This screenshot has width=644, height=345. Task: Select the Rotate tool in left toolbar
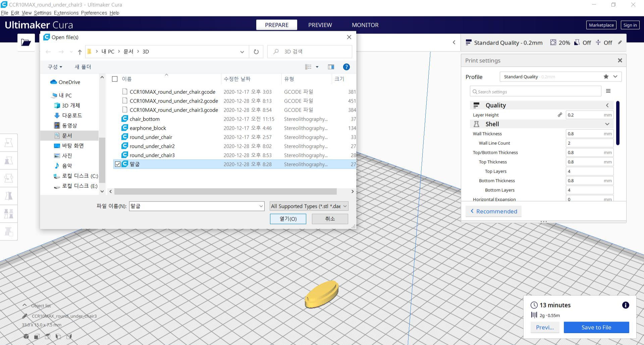coord(9,178)
